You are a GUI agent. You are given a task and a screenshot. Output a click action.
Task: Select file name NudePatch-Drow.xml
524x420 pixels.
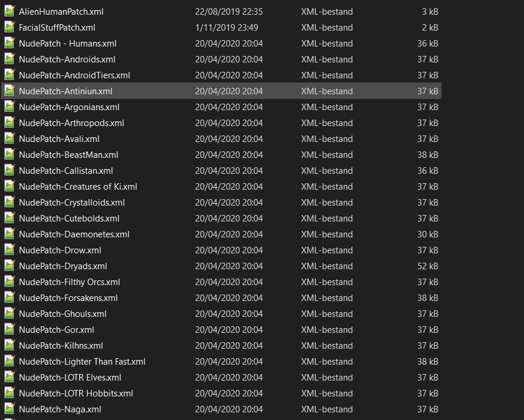60,250
